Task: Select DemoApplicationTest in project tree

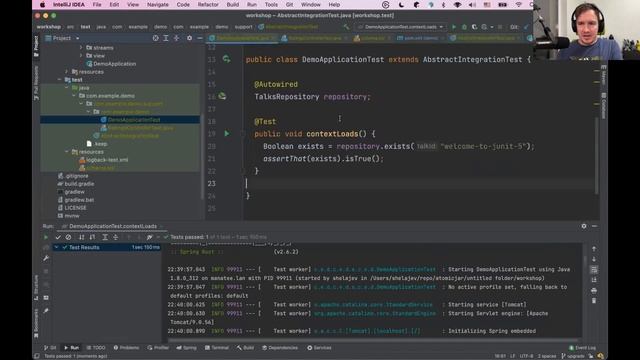Action: (x=130, y=120)
